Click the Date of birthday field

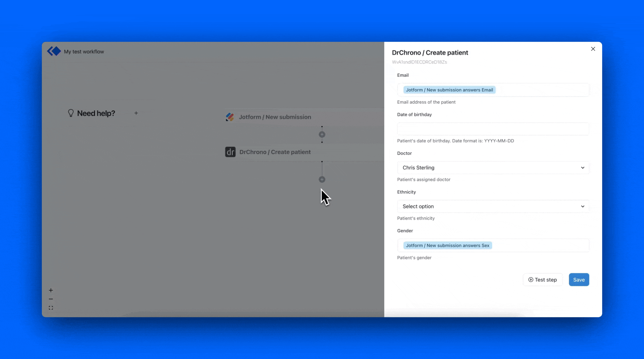[493, 129]
